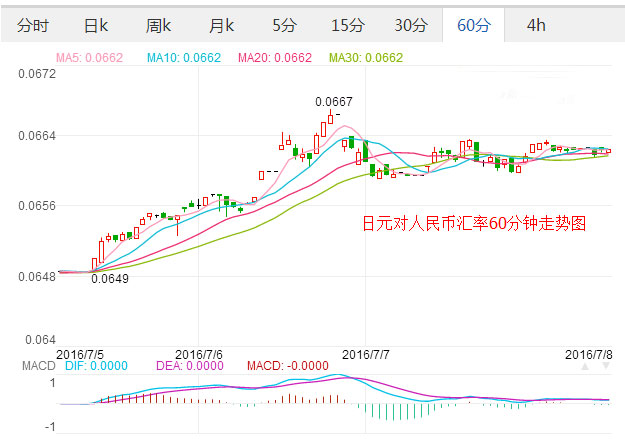
Task: Open the 日k daily chart tab
Action: 96,26
